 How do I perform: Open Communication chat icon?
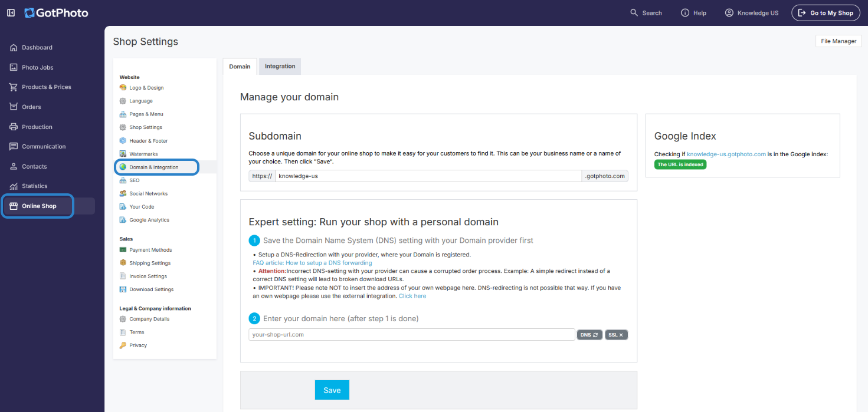[x=14, y=146]
